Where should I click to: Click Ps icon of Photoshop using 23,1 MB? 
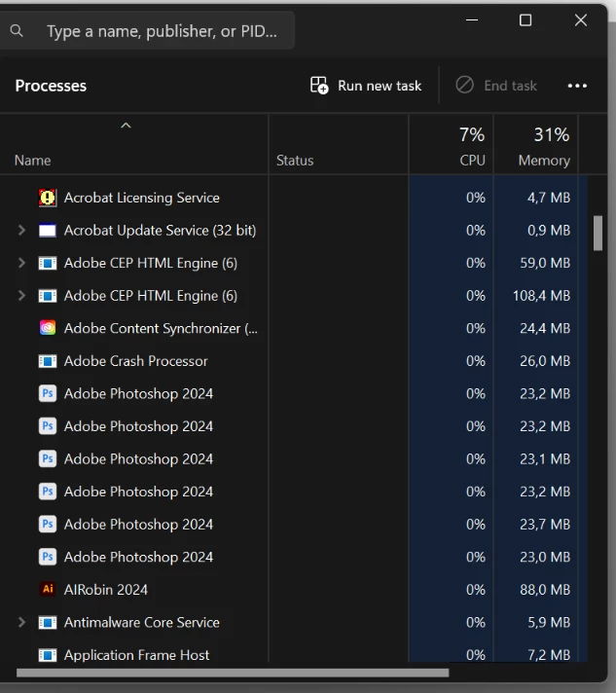tap(48, 458)
